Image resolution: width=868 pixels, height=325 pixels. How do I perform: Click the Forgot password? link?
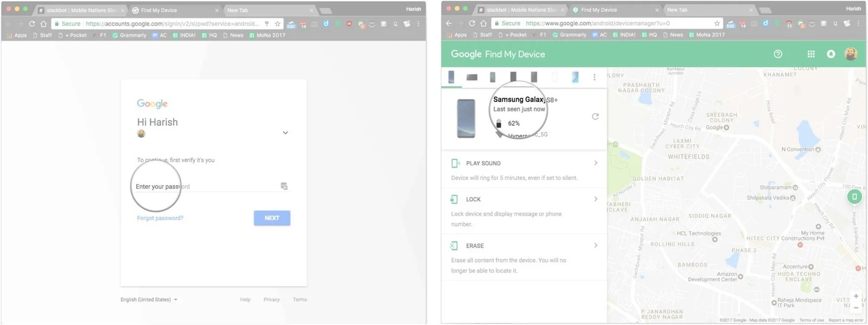click(x=160, y=218)
